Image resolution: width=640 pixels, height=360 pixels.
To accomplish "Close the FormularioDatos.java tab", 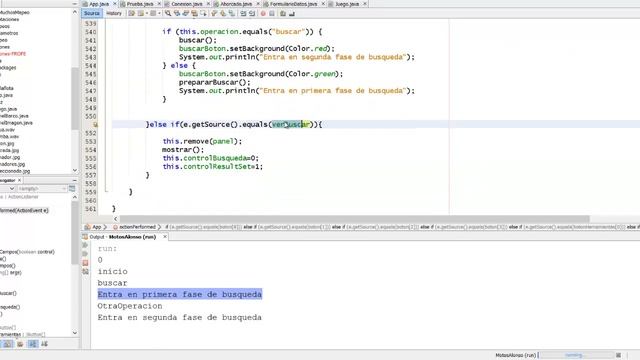I will click(x=323, y=4).
